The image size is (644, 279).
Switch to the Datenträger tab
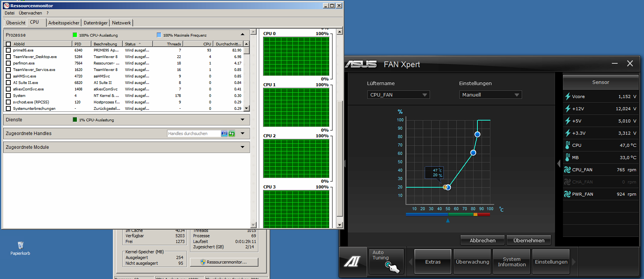click(x=96, y=23)
